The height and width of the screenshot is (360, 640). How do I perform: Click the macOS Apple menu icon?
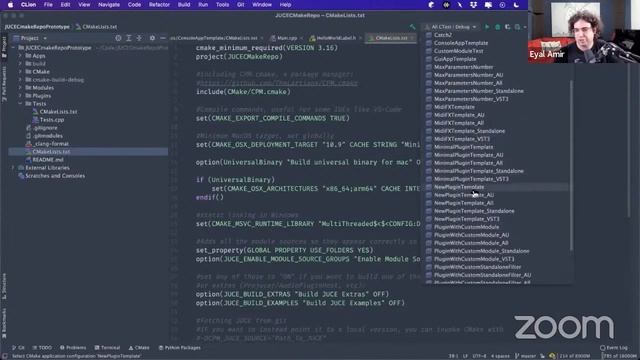click(10, 5)
